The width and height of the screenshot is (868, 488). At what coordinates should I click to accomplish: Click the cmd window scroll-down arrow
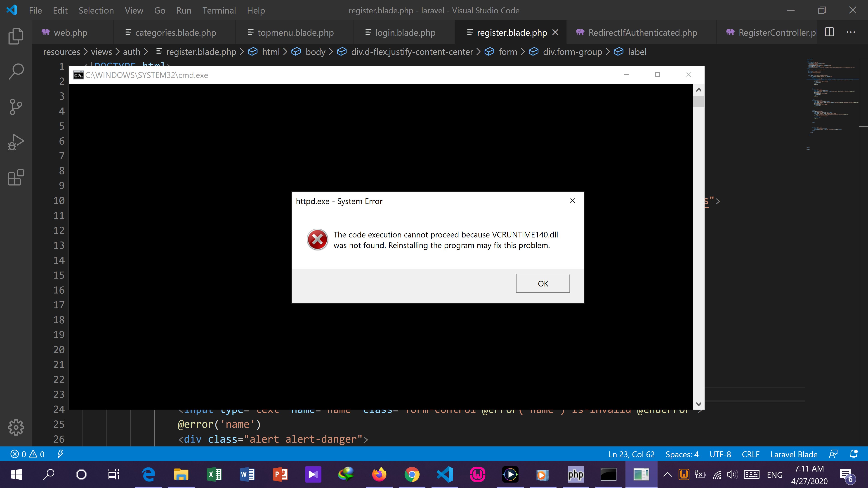(698, 404)
